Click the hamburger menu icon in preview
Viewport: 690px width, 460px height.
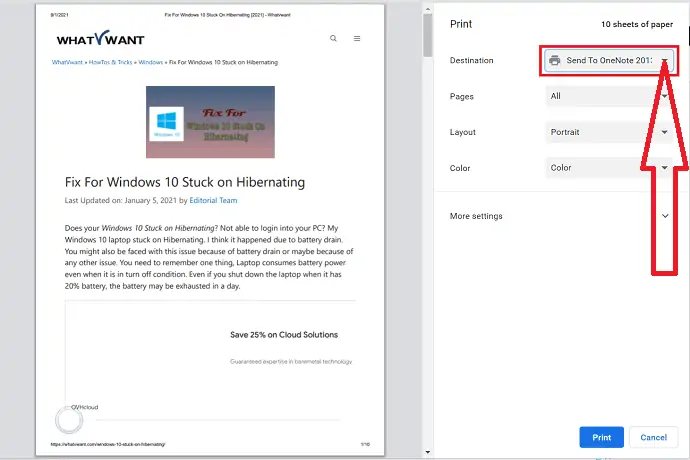coord(357,38)
